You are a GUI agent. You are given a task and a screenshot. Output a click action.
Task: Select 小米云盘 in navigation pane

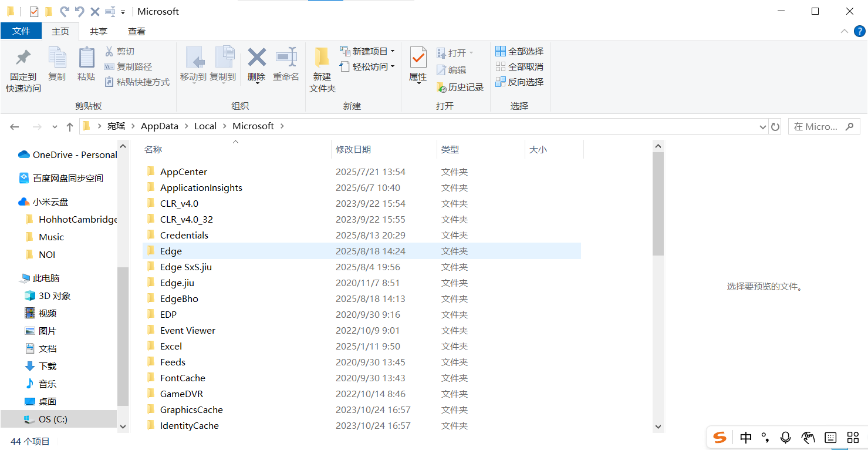(x=43, y=202)
